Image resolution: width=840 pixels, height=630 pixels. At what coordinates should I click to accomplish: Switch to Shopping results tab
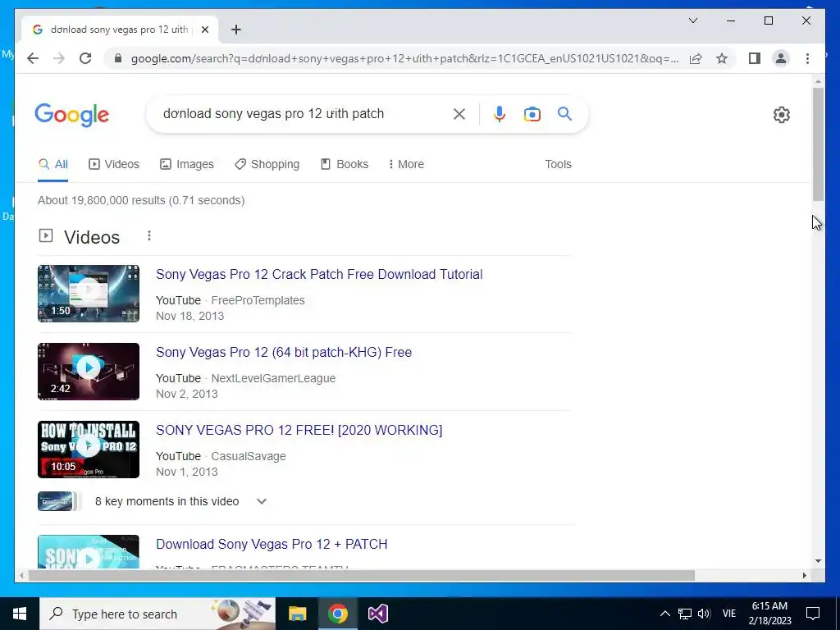pyautogui.click(x=267, y=164)
